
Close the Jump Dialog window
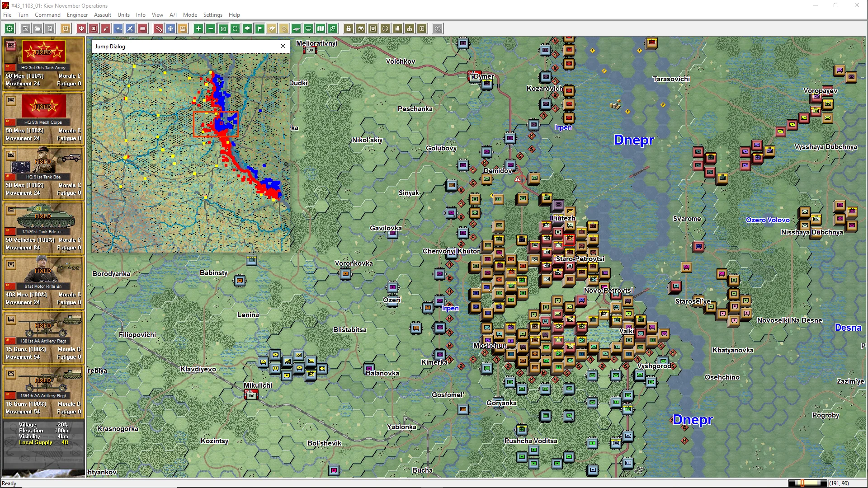point(283,46)
